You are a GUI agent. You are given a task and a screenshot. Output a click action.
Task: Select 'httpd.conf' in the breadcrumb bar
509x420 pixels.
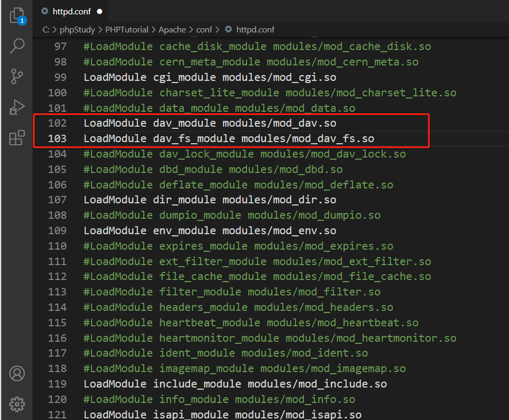pos(255,30)
